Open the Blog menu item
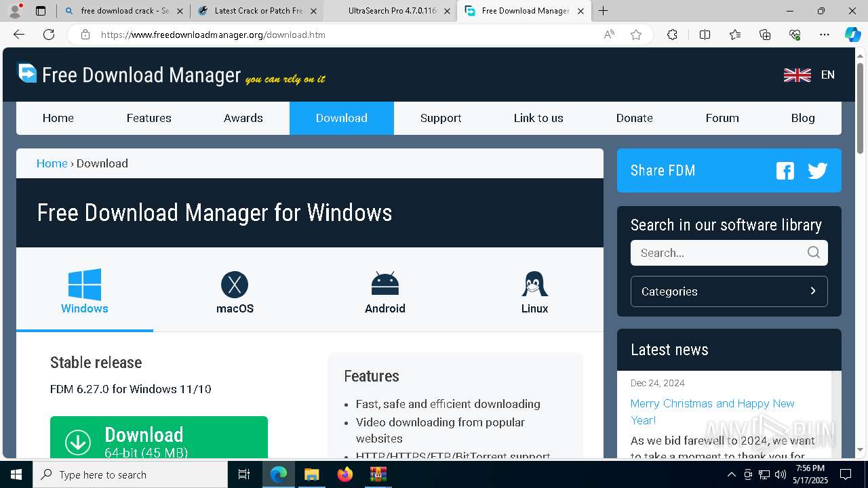 (803, 118)
